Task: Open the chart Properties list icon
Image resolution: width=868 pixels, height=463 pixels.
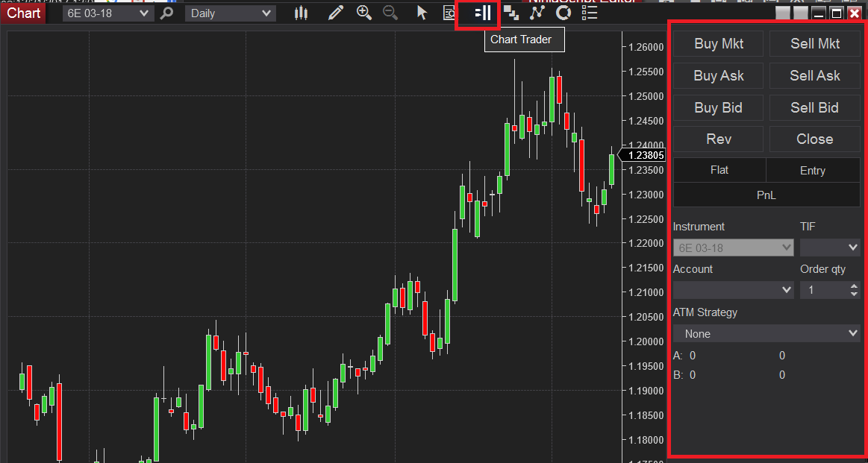Action: tap(590, 13)
